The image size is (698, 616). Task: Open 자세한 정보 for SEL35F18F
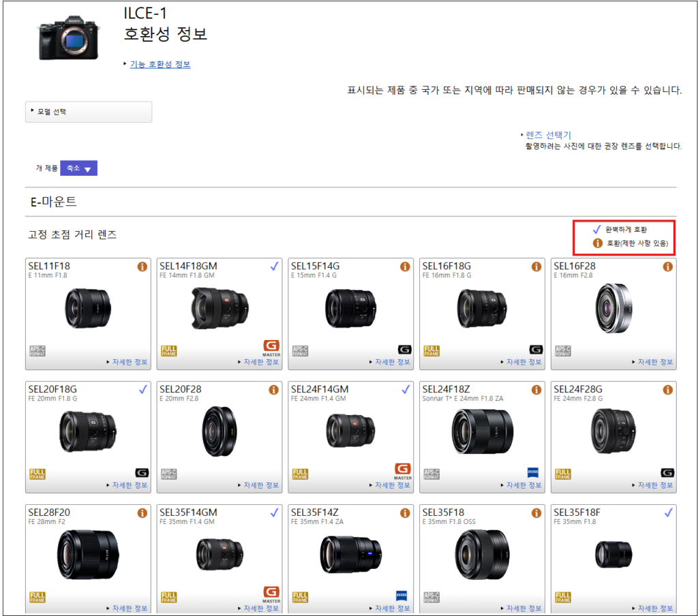coord(655,609)
